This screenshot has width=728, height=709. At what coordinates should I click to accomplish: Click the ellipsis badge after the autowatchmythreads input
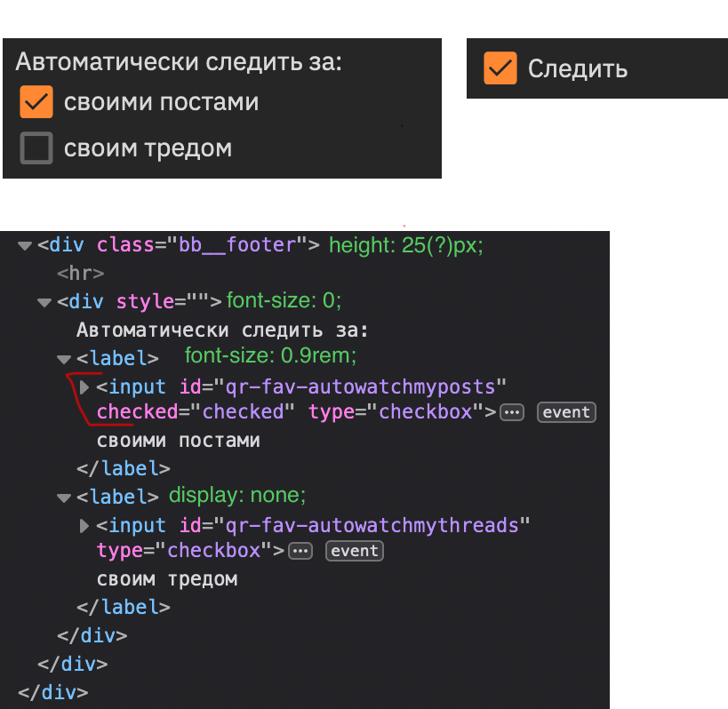point(300,551)
